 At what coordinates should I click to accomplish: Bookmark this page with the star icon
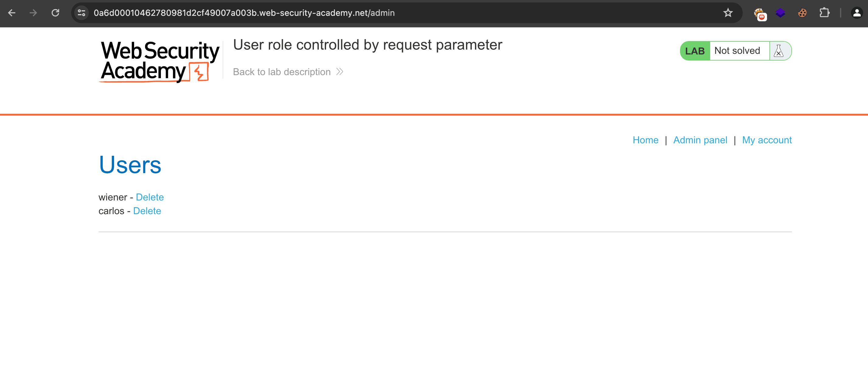tap(728, 13)
